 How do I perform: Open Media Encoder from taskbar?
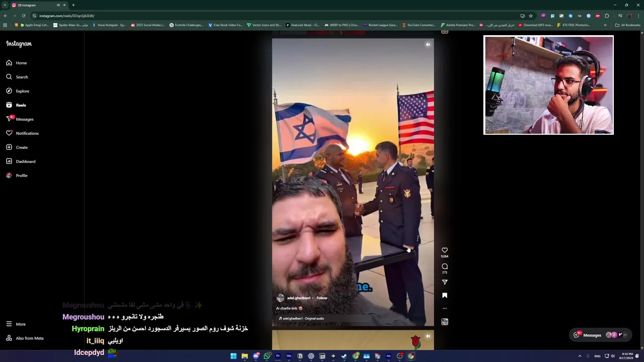pos(289,356)
